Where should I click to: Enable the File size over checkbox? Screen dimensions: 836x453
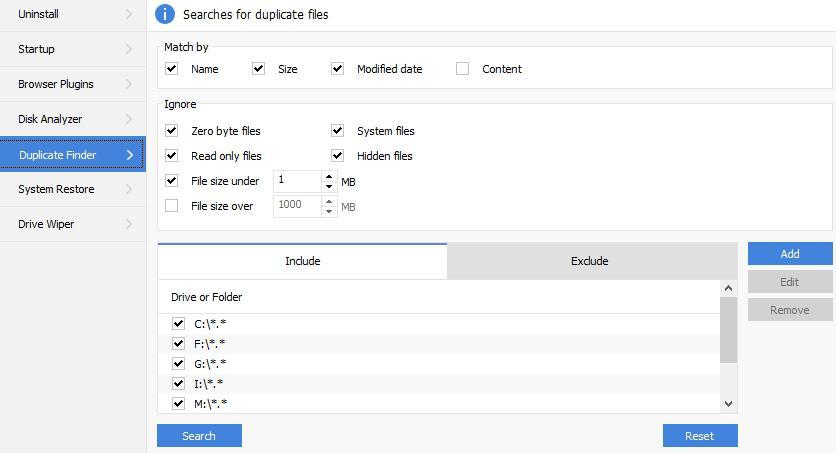172,206
